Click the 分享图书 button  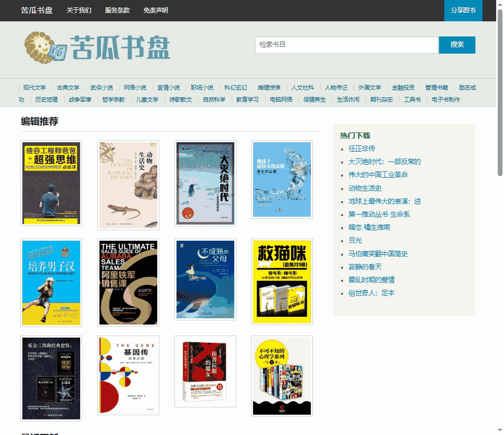(463, 10)
